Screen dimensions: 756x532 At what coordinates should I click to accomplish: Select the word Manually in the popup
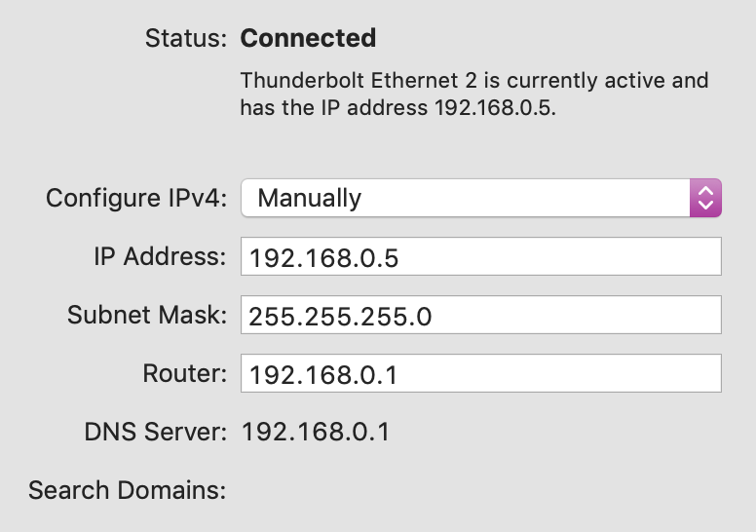pos(310,198)
